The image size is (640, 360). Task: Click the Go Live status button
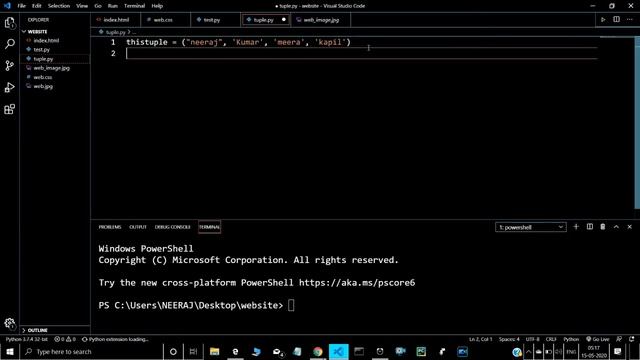click(598, 339)
